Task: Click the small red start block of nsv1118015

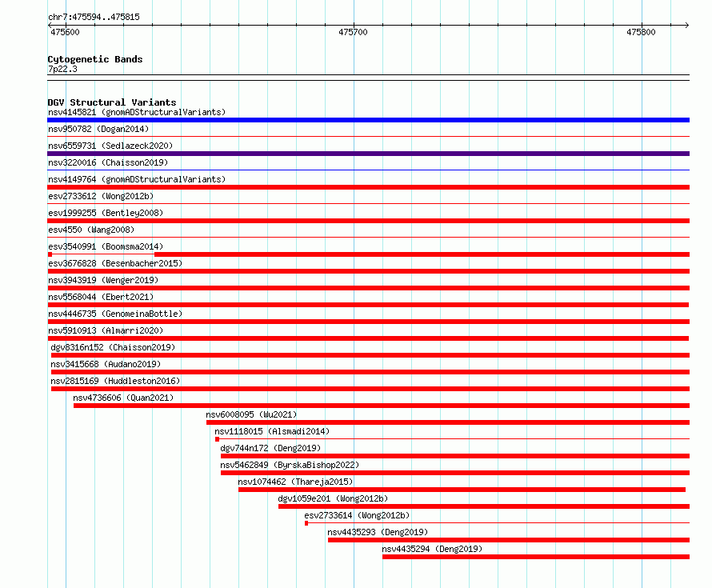Action: (x=217, y=439)
